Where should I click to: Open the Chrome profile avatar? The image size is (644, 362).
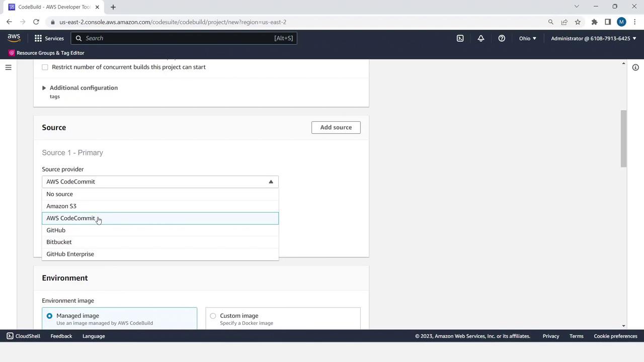tap(621, 22)
